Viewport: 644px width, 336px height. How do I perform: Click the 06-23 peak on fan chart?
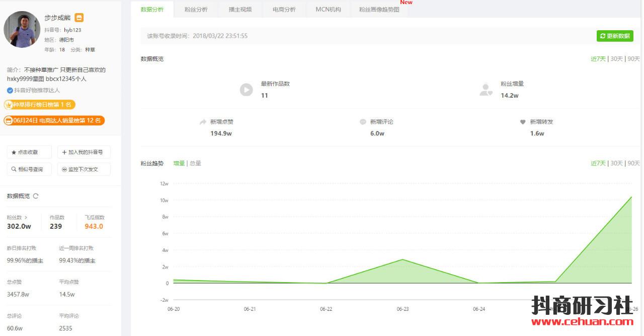tap(403, 259)
